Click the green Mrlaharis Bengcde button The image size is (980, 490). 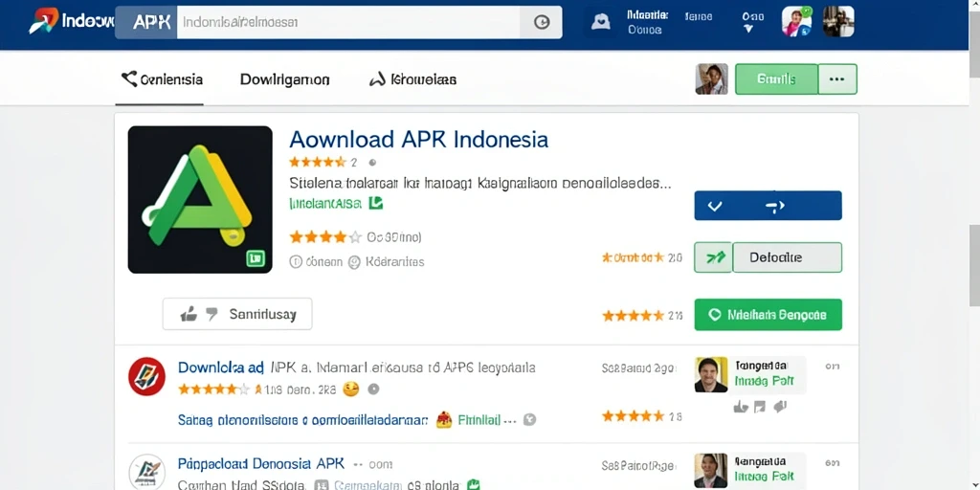pyautogui.click(x=768, y=314)
